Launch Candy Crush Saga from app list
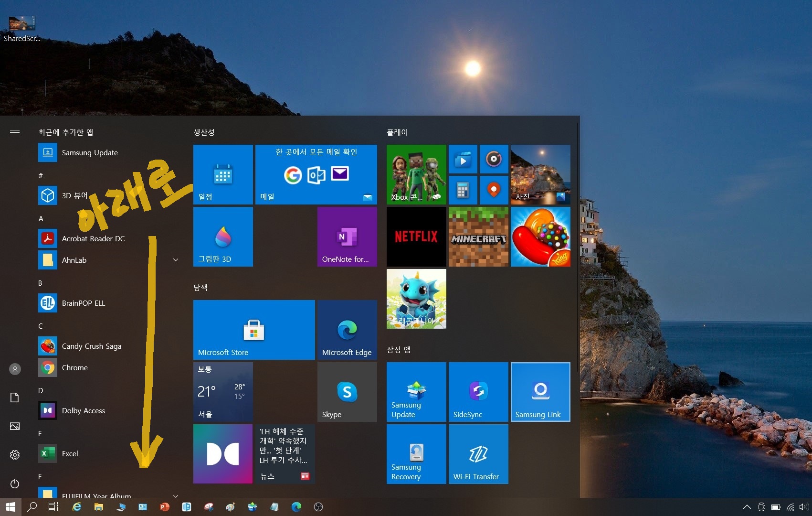 (110, 346)
